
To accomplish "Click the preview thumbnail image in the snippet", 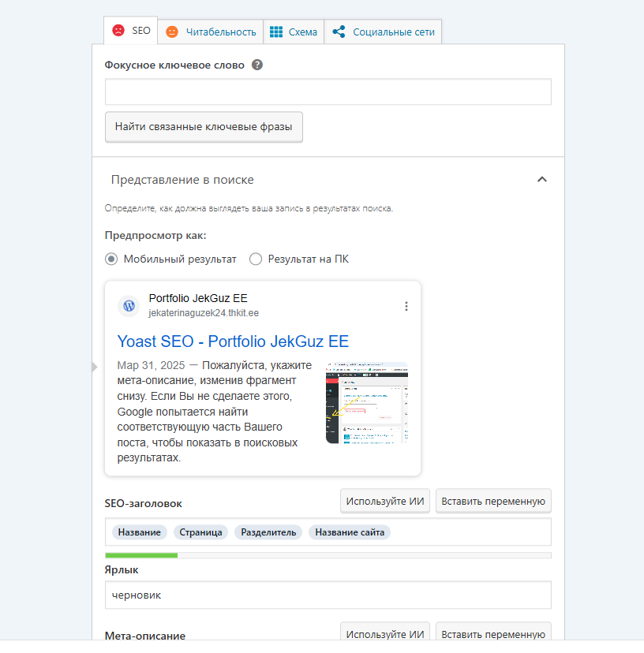I will pos(367,403).
